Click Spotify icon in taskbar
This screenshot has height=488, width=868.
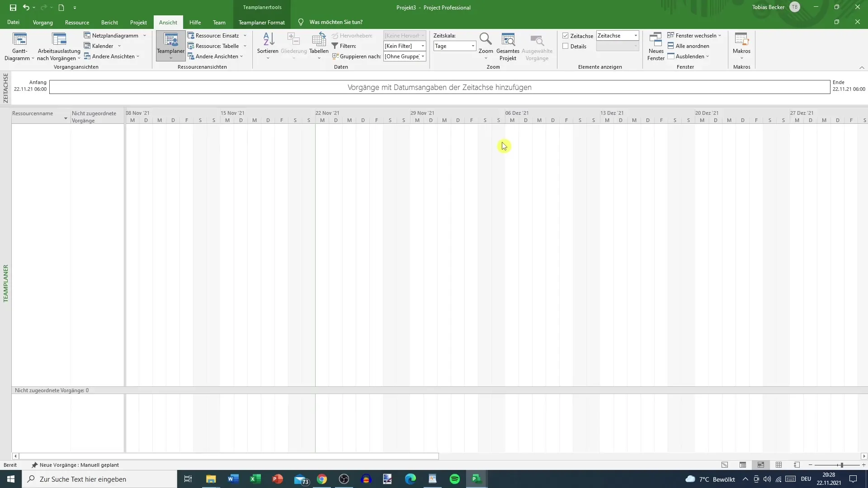pos(454,479)
